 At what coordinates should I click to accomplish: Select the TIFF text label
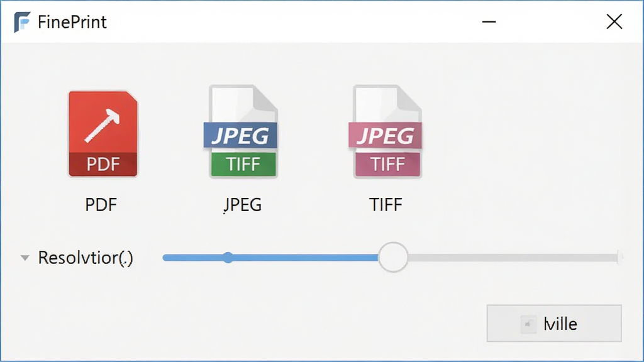[386, 205]
